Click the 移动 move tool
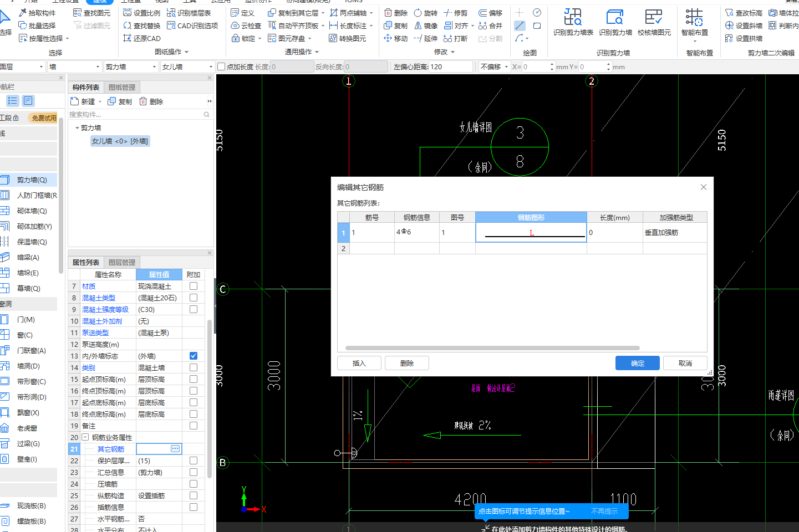Screen dimensions: 799x532 coord(396,38)
